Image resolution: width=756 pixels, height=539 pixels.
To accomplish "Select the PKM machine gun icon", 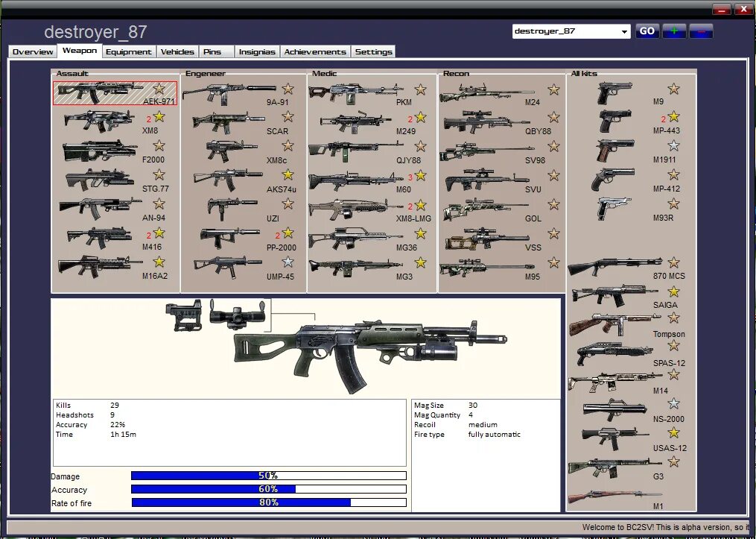I will tap(356, 93).
